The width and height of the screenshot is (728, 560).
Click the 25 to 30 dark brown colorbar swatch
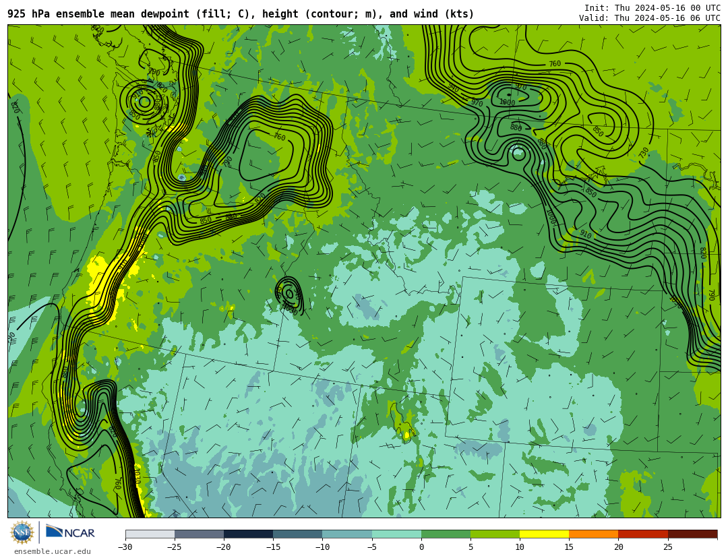[692, 534]
